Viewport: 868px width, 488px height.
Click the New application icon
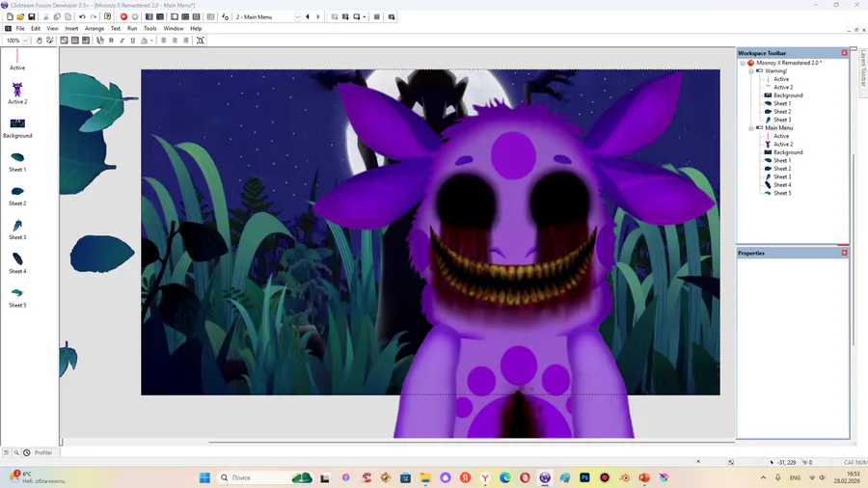pyautogui.click(x=10, y=17)
